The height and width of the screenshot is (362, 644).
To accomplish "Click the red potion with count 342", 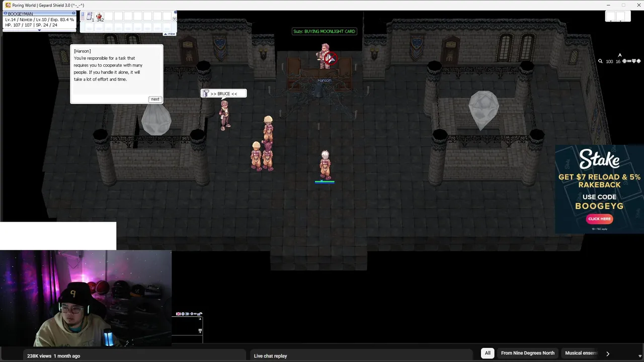I will click(99, 16).
